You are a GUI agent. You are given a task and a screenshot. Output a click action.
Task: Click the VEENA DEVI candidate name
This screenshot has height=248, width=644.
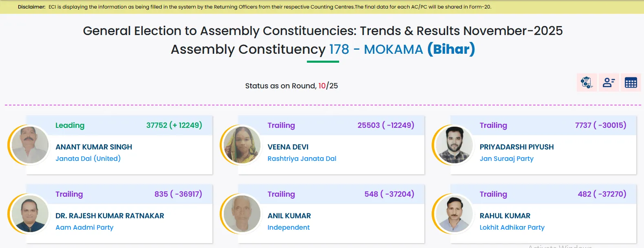(288, 147)
